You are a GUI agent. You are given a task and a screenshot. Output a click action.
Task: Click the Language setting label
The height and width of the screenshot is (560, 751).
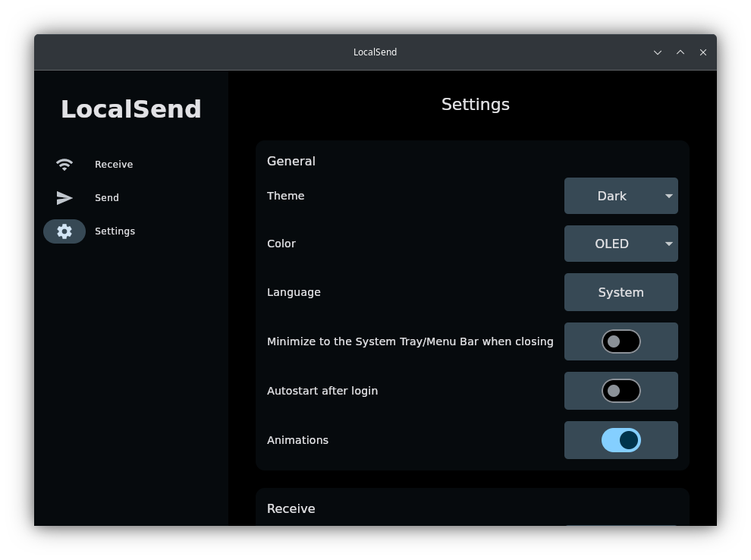click(294, 292)
